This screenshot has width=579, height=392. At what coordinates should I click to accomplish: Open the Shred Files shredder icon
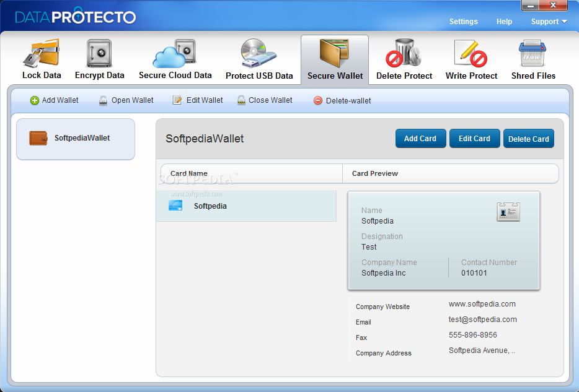pyautogui.click(x=533, y=53)
